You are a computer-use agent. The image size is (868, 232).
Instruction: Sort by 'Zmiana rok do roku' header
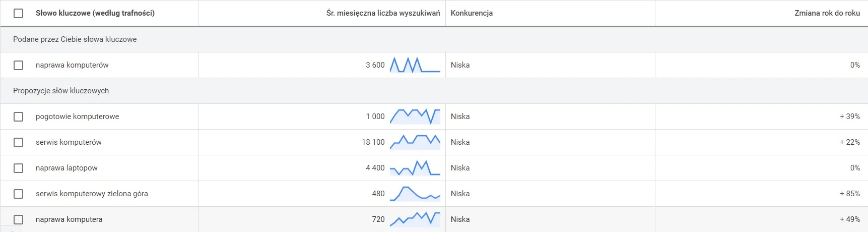(x=827, y=13)
